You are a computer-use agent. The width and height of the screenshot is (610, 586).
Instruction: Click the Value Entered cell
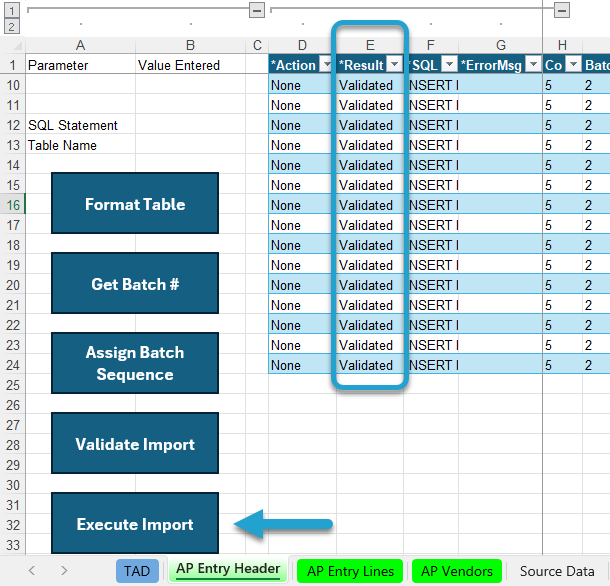point(190,65)
